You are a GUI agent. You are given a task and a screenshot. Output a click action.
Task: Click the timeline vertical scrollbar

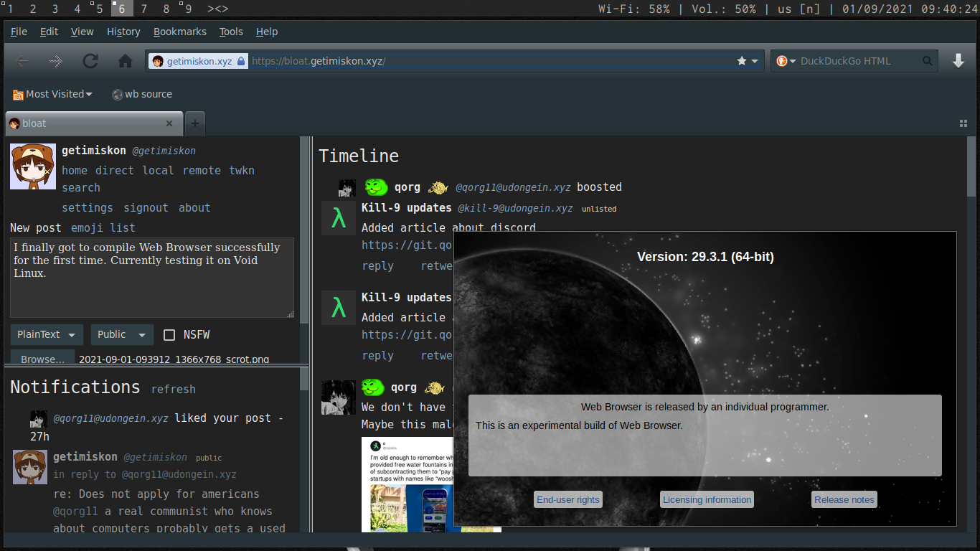[x=971, y=166]
